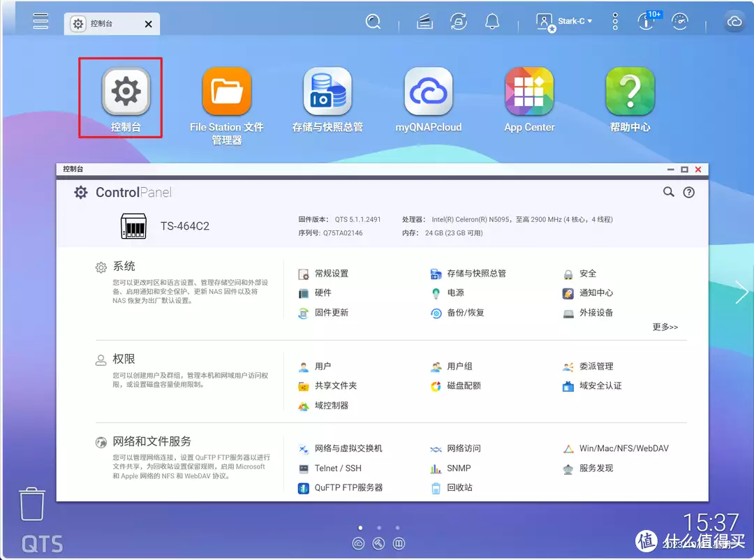Select the 权限 category heading
The width and height of the screenshot is (754, 560).
click(x=124, y=359)
